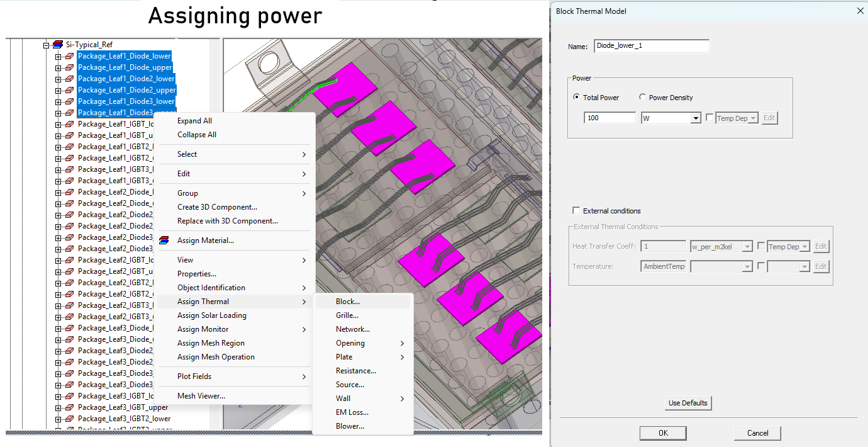Viewport: 868px width, 447px height.
Task: Enable the External conditions checkbox
Action: coord(576,210)
